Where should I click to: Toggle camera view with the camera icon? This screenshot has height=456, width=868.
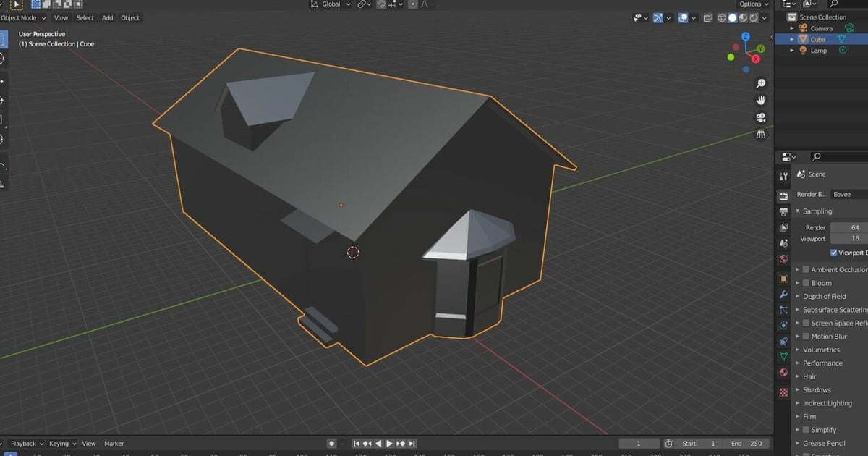760,118
